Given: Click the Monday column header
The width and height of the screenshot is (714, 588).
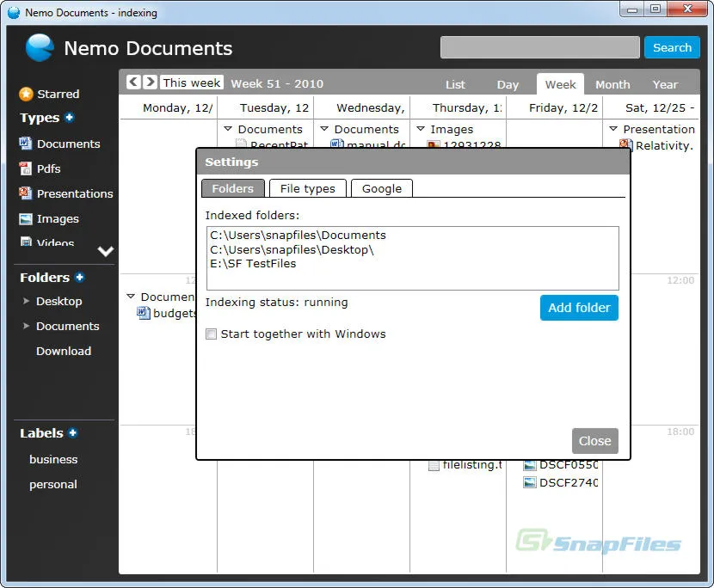Looking at the screenshot, I should pos(169,107).
